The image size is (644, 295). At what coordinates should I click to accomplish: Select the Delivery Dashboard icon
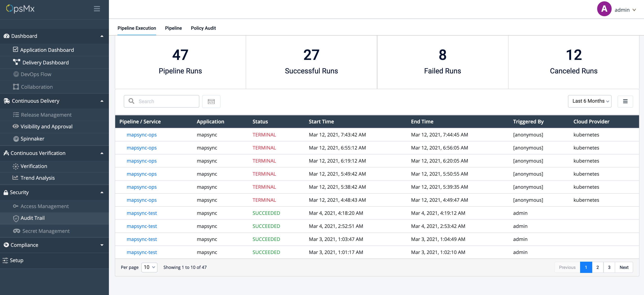16,62
